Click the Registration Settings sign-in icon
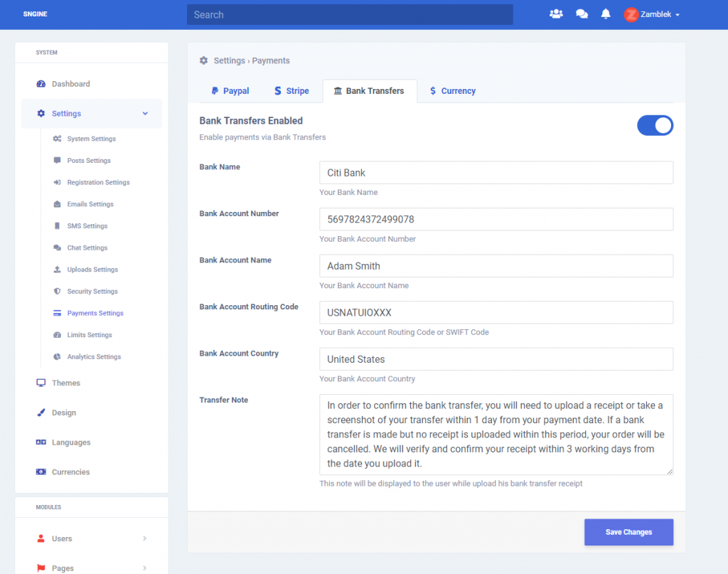This screenshot has height=574, width=728. pos(57,182)
